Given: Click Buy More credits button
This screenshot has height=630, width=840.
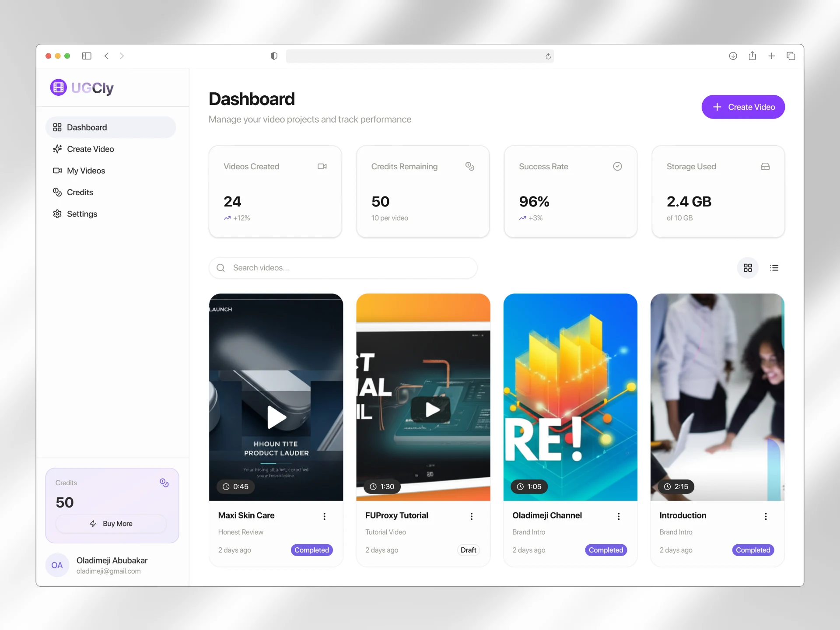Looking at the screenshot, I should point(111,524).
